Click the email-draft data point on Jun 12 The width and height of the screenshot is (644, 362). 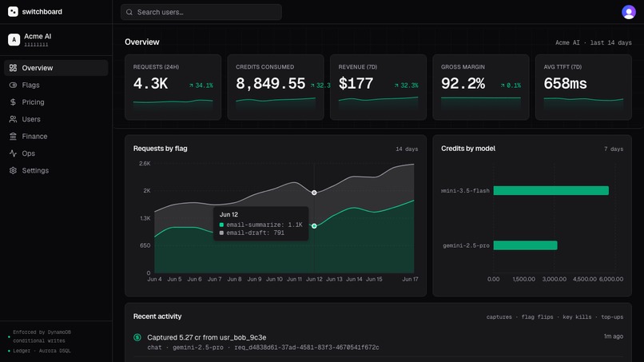coord(314,193)
